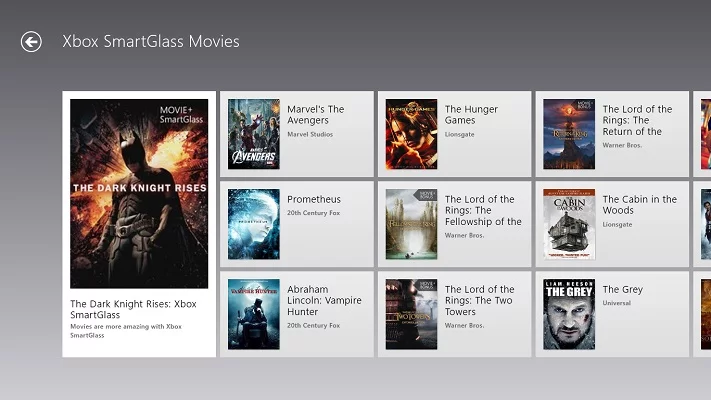Screen dimensions: 711x400
Task: Select Lord of the Rings: The Fellowship title
Action: tap(483, 210)
